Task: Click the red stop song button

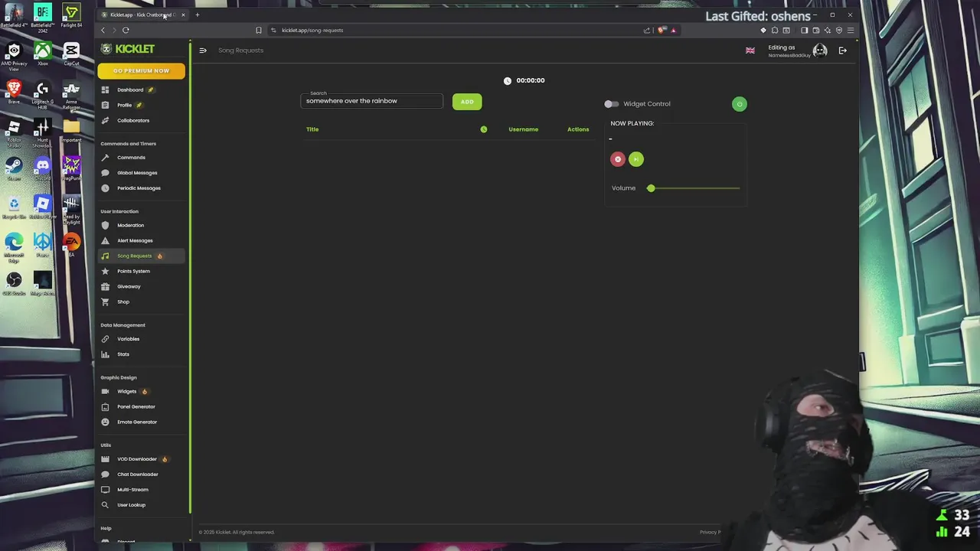Action: [618, 159]
